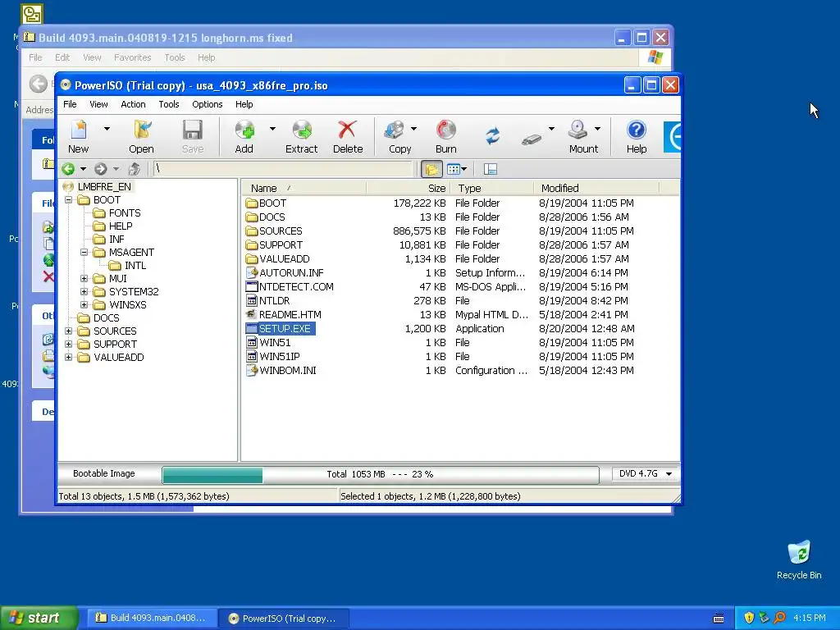Sort by the Type column header
Screen dimensions: 840x630
492,188
